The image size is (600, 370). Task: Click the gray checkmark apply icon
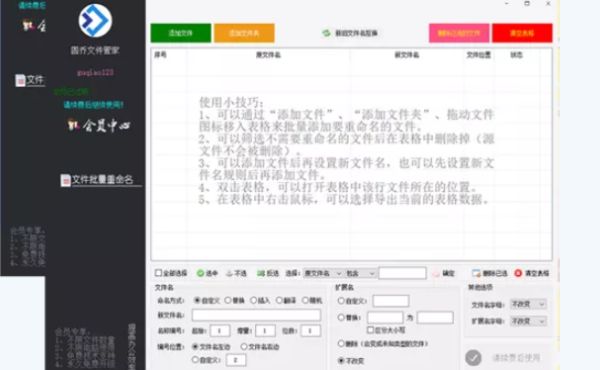473,358
